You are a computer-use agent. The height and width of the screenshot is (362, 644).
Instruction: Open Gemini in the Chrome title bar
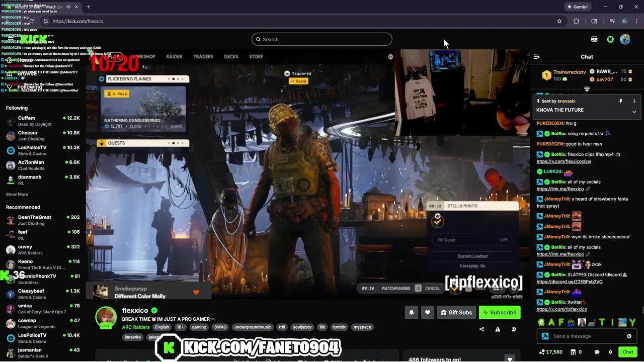[x=578, y=7]
